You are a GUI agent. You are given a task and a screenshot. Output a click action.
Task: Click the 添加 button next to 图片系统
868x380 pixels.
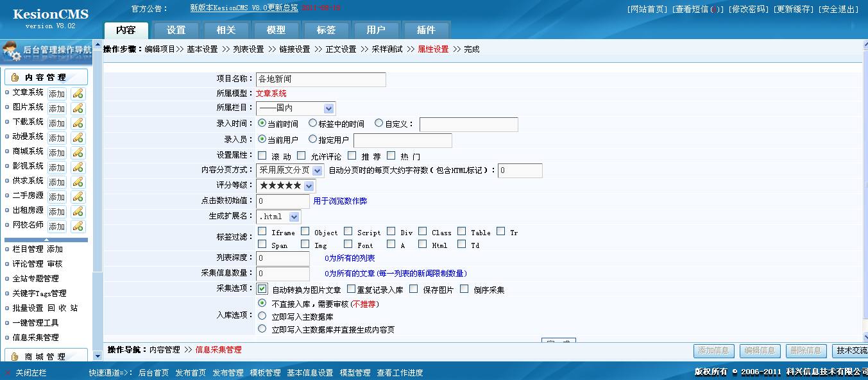[57, 108]
